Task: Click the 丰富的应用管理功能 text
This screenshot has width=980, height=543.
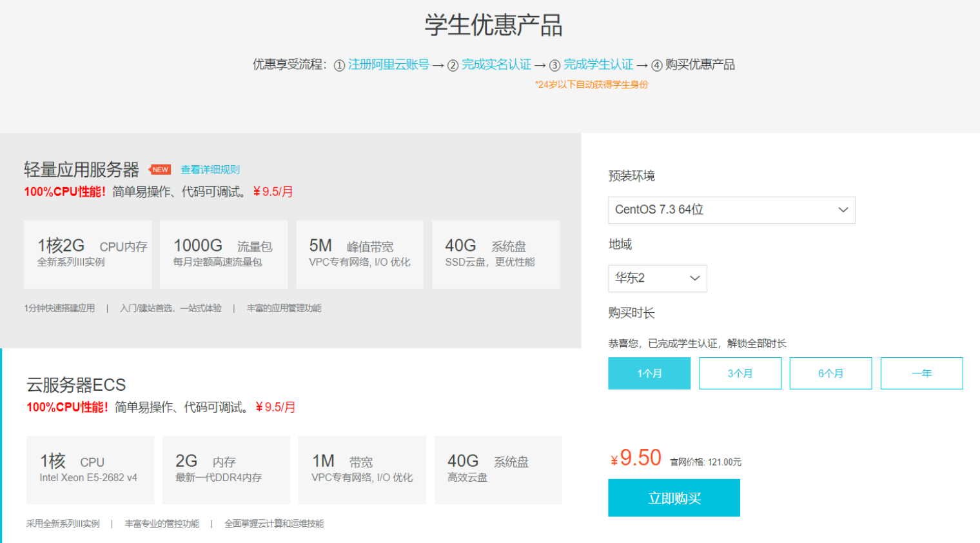Action: pos(284,308)
